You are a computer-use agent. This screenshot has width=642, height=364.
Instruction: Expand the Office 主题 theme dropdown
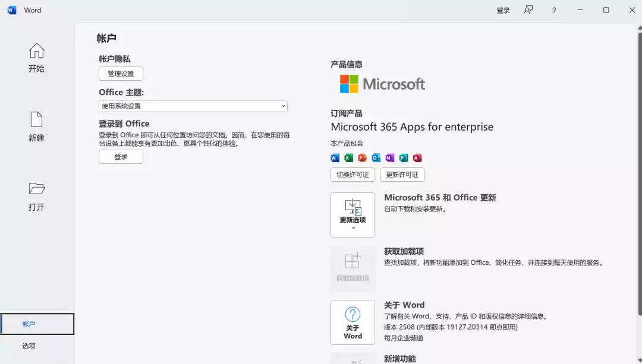193,106
